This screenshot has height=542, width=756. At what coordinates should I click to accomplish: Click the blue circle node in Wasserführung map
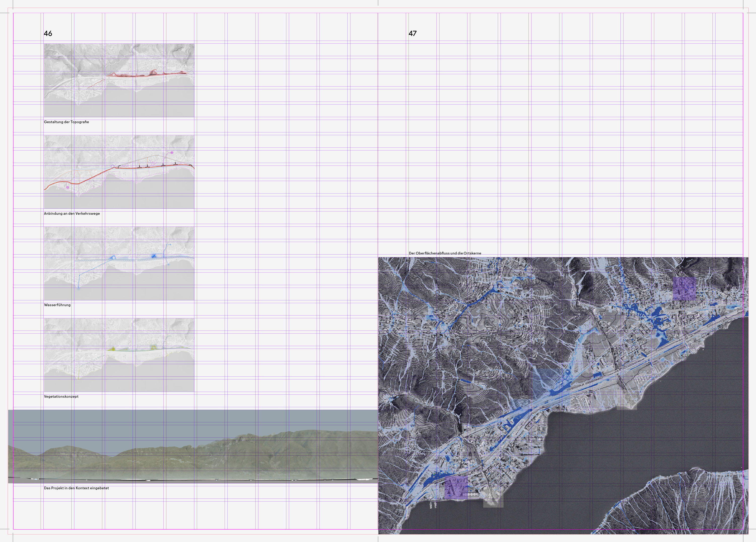tap(113, 257)
